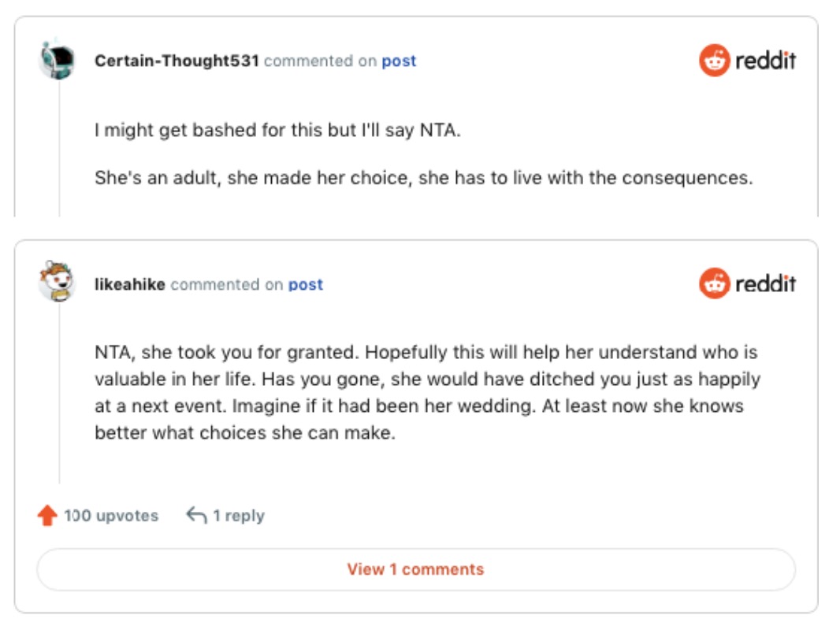
Task: Collapse thread line under Certain-Thought531's avatar
Action: [x=60, y=150]
